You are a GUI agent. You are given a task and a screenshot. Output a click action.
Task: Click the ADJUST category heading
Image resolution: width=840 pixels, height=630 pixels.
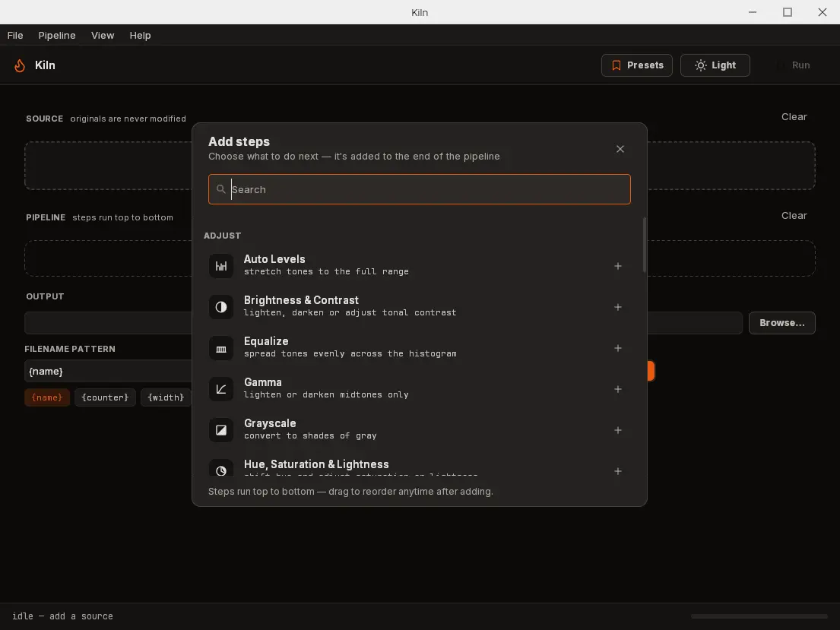click(x=222, y=236)
